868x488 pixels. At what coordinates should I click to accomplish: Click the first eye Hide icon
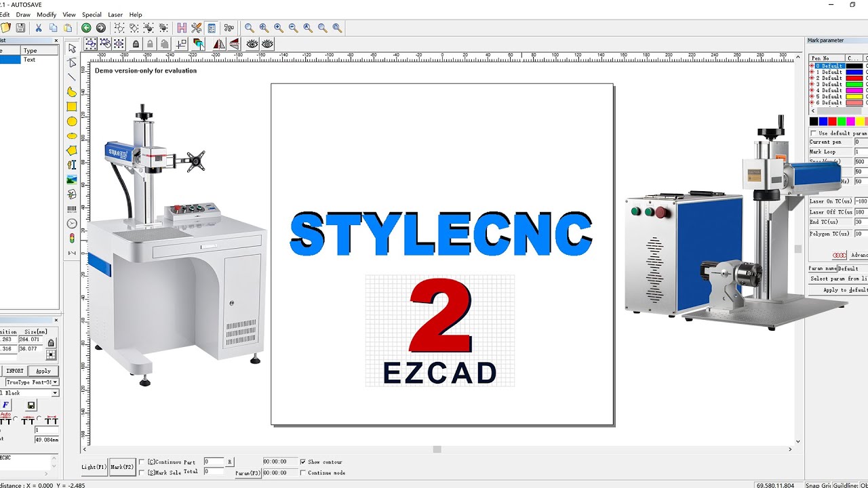click(x=252, y=44)
